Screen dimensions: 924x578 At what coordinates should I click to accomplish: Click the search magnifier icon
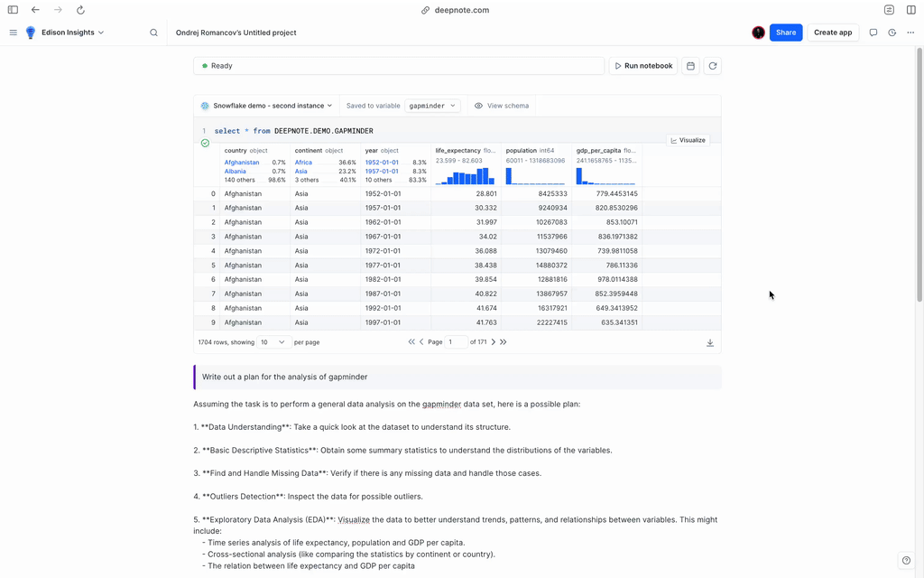153,33
